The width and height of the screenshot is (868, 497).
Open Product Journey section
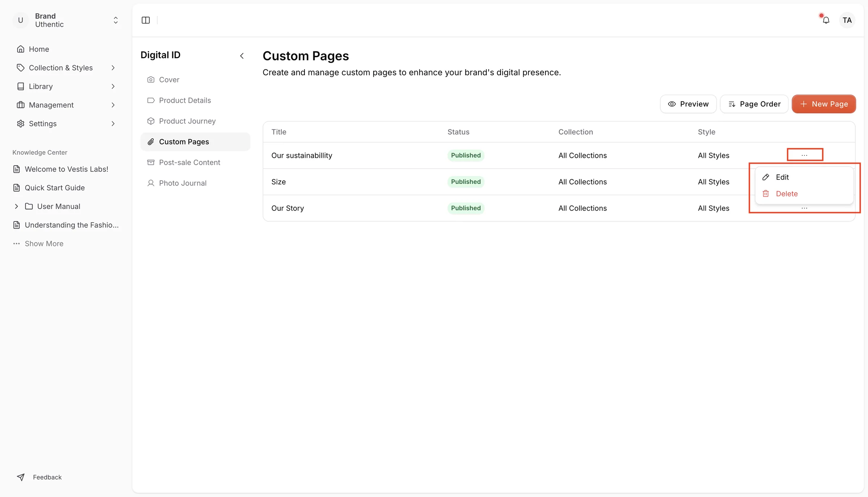[x=195, y=121]
